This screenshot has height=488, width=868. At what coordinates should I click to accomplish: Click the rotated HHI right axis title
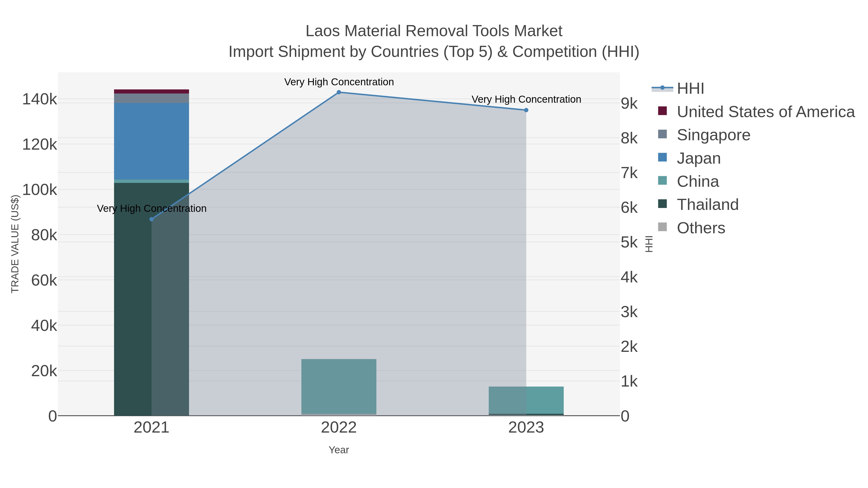pyautogui.click(x=649, y=244)
